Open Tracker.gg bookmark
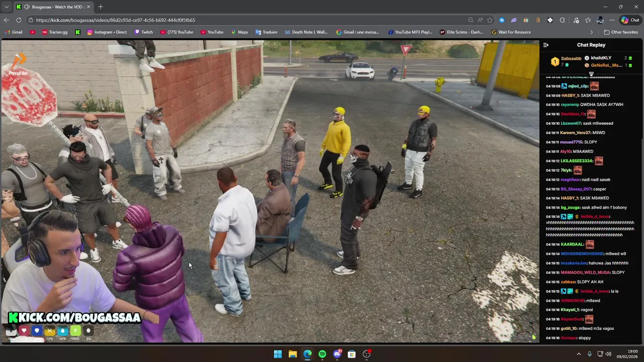 click(x=54, y=32)
